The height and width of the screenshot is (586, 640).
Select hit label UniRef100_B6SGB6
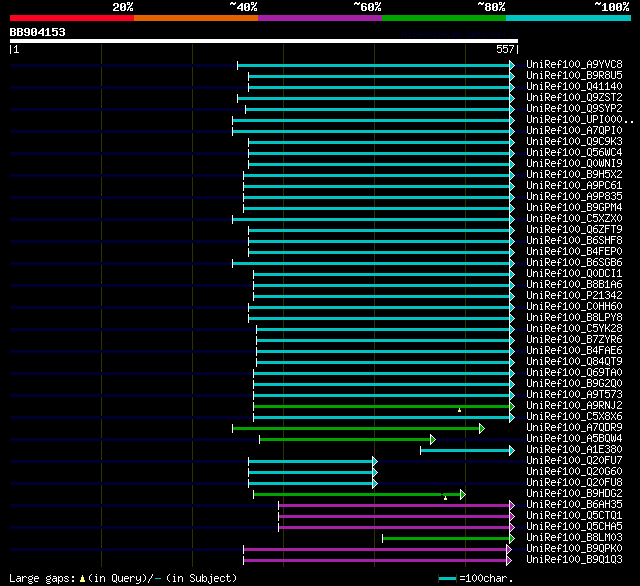click(x=574, y=263)
